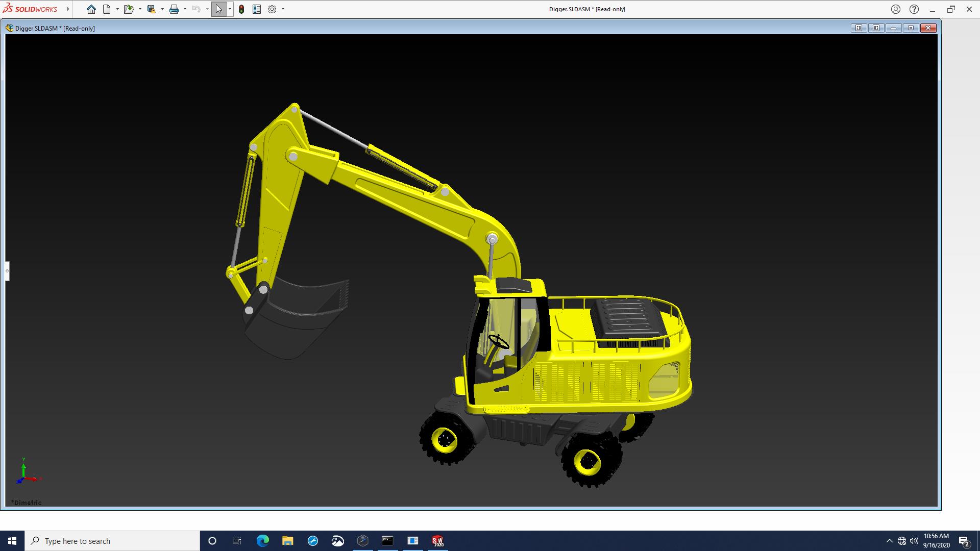Open the File Properties list icon
The image size is (980, 551).
257,9
